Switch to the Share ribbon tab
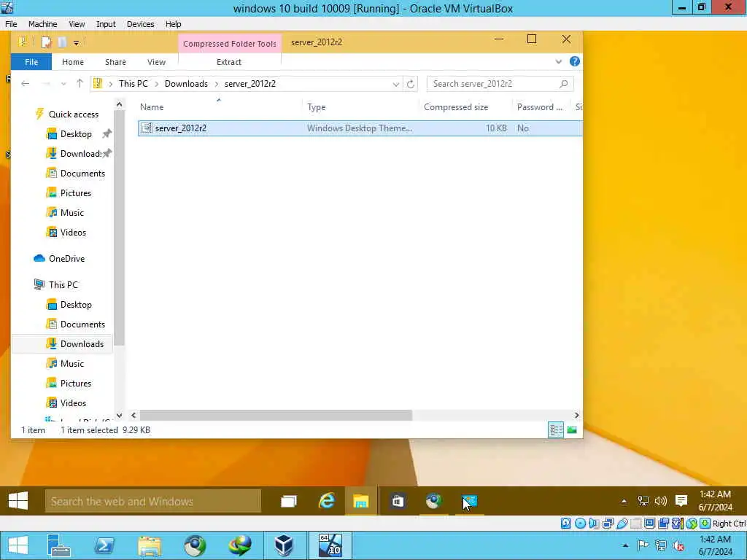Image resolution: width=747 pixels, height=560 pixels. pyautogui.click(x=115, y=62)
